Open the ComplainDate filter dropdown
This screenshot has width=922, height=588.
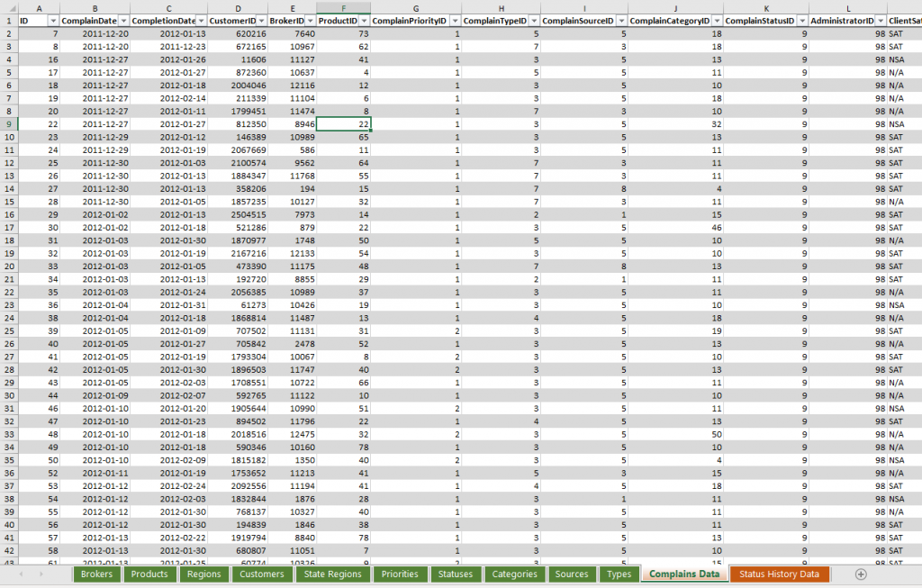click(x=122, y=21)
